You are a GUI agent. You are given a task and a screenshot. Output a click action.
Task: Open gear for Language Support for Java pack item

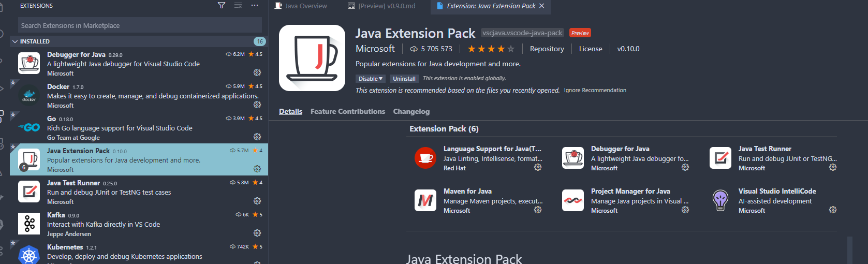coord(538,167)
